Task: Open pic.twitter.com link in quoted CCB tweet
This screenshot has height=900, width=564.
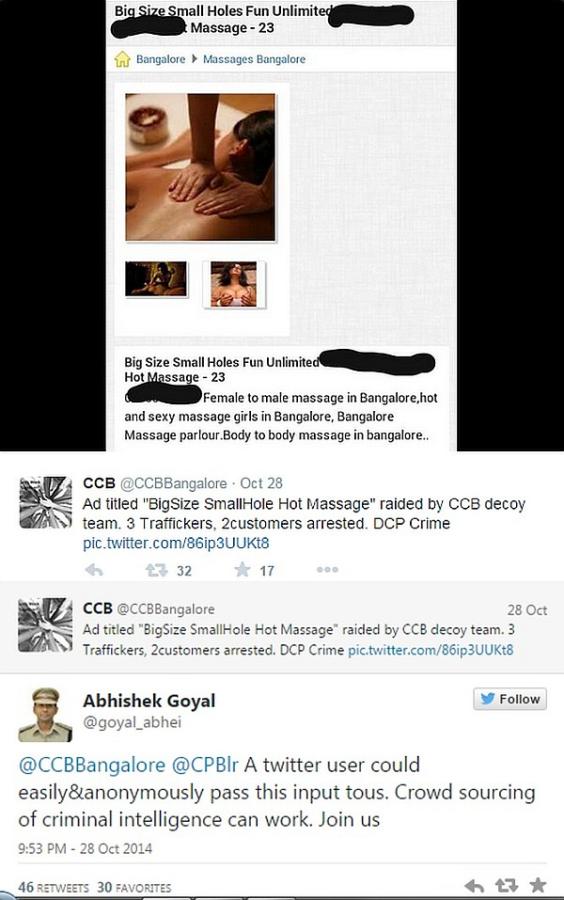Action: coord(430,650)
